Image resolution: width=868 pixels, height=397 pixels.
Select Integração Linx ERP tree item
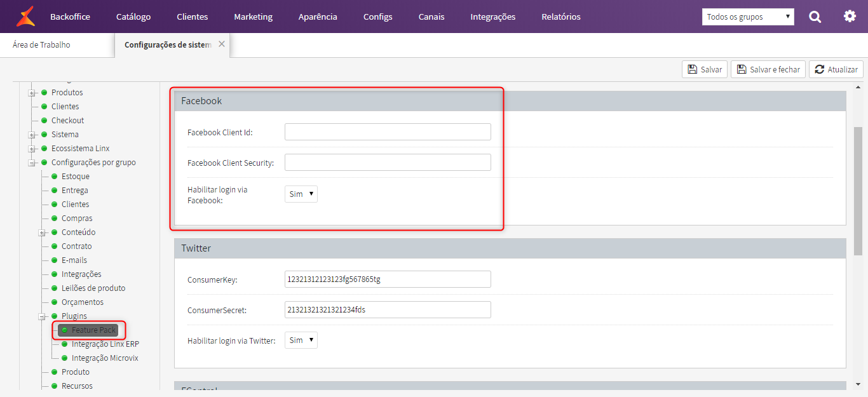pyautogui.click(x=105, y=344)
